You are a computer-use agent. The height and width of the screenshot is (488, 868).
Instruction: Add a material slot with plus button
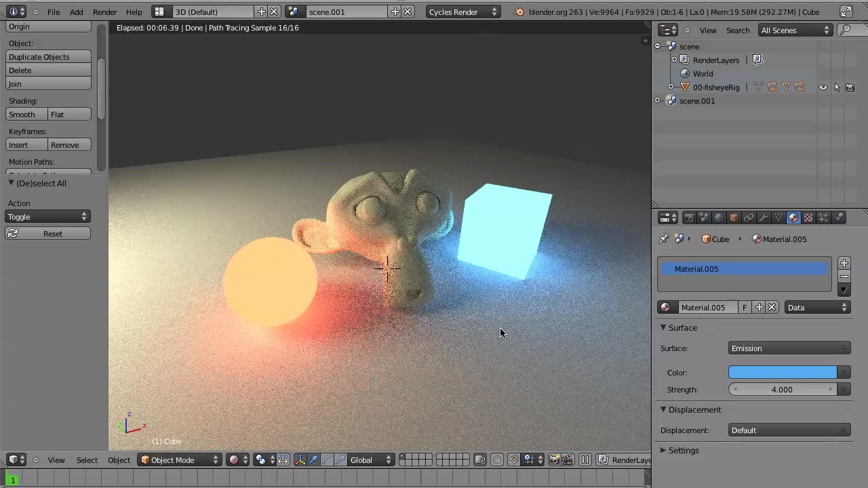[x=844, y=263]
